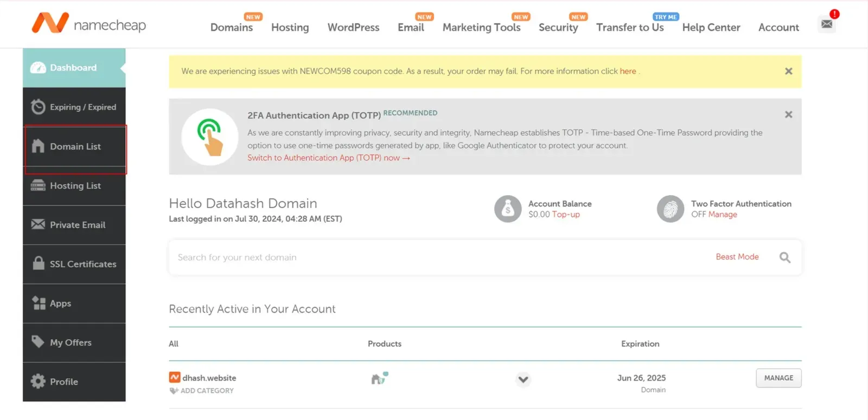
Task: Click the dhash.website domain name
Action: point(209,378)
